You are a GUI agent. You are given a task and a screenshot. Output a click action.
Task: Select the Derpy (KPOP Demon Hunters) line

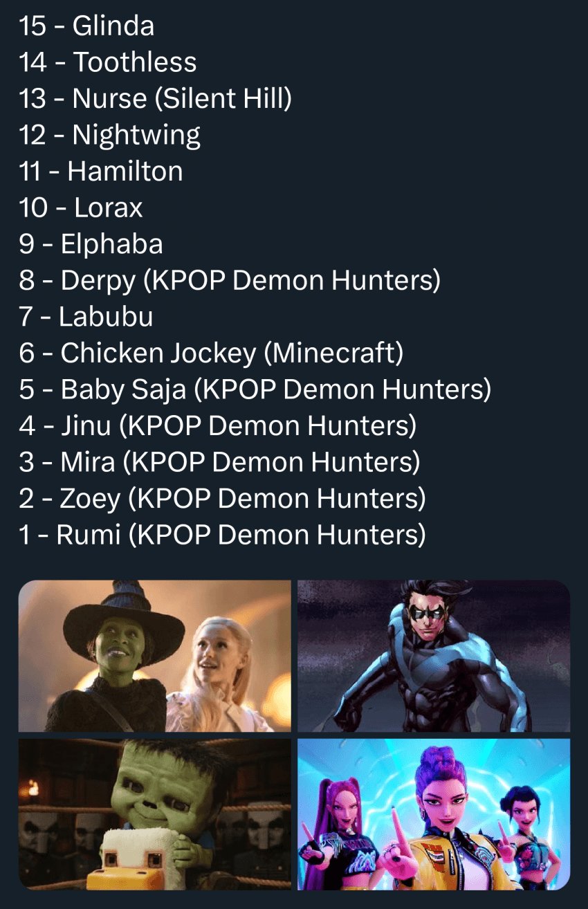(230, 280)
